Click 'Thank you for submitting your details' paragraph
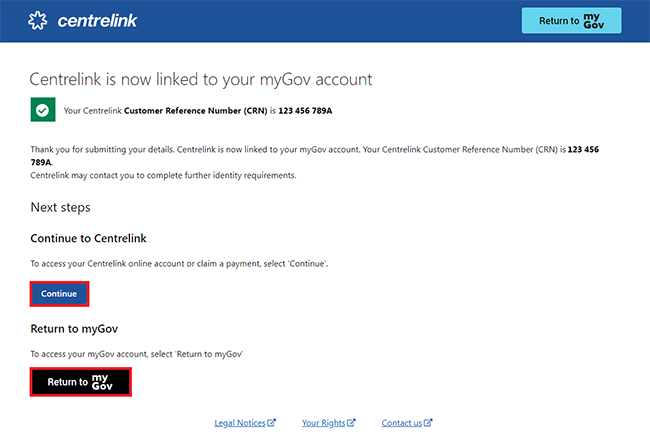The height and width of the screenshot is (436, 650). pos(315,155)
